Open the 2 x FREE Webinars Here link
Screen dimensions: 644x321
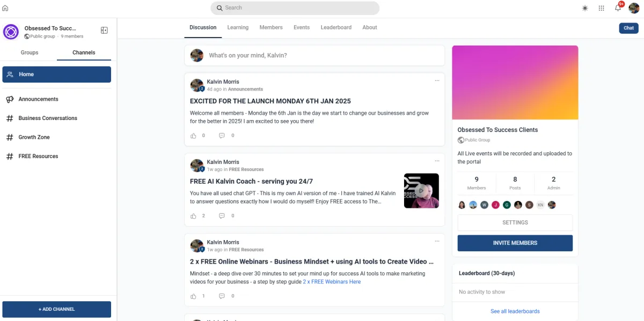pyautogui.click(x=332, y=282)
